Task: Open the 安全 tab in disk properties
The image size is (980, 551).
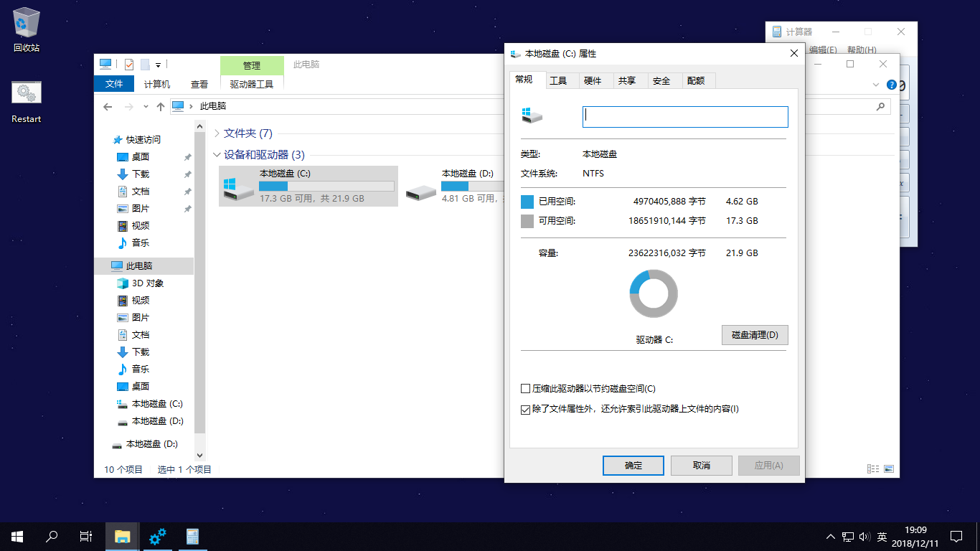Action: 661,81
